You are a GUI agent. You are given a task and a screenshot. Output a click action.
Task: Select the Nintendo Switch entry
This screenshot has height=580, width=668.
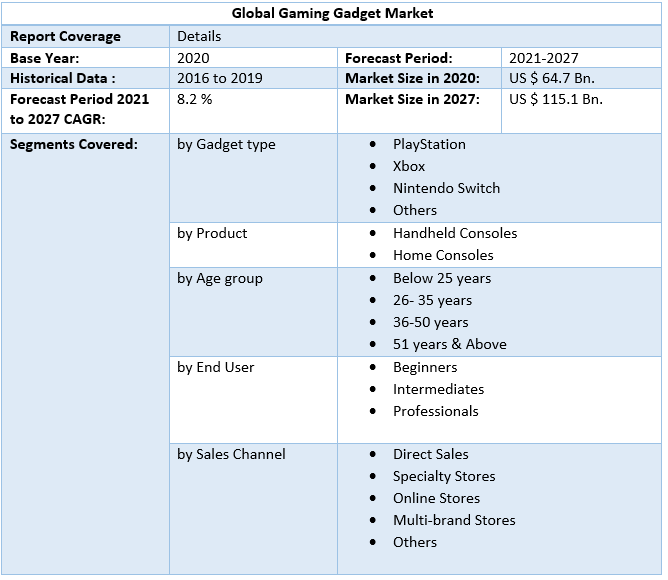point(446,188)
